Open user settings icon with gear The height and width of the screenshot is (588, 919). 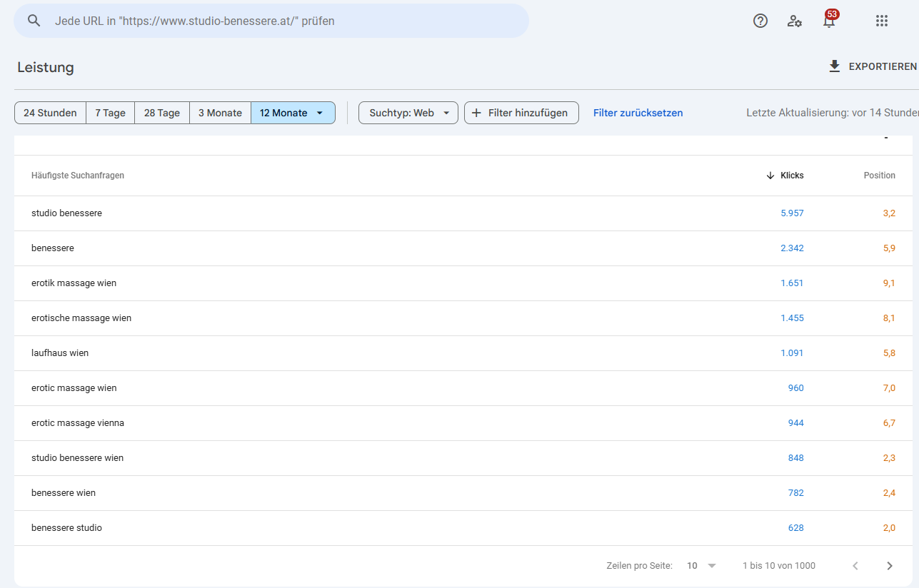coord(794,21)
